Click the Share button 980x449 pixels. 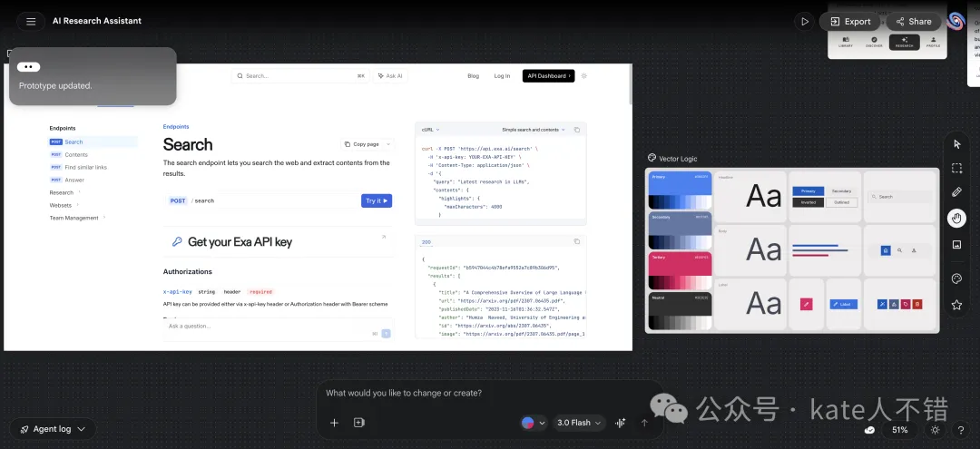tap(912, 21)
